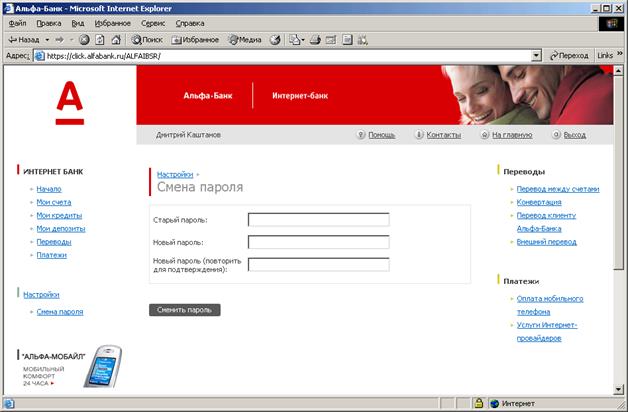Screen dimensions: 628x412
Task: Open the Внешний перевод link
Action: pyautogui.click(x=547, y=242)
